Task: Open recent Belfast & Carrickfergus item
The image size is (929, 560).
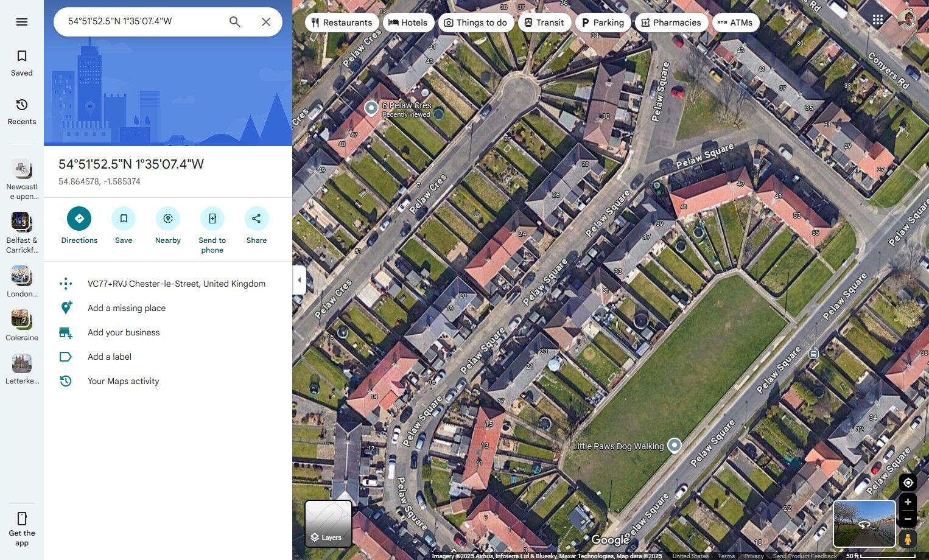Action: [x=22, y=233]
